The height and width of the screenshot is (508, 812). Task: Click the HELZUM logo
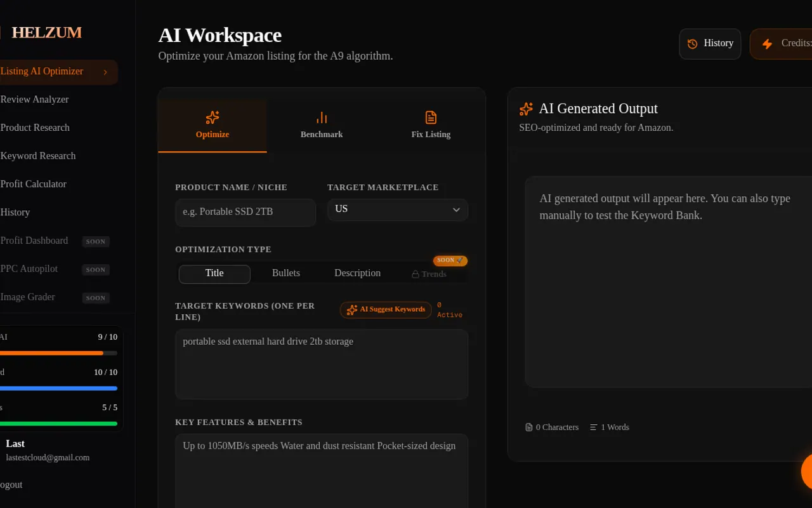(x=46, y=33)
